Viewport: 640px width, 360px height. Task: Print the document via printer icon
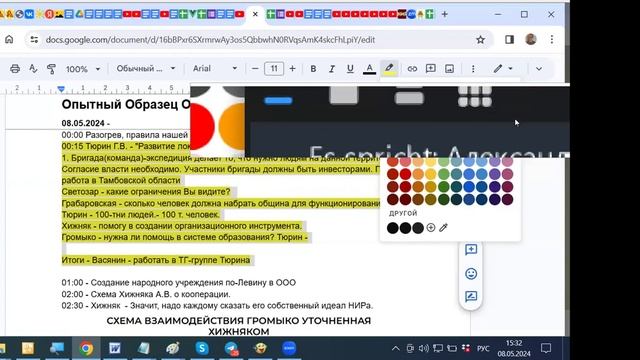[x=15, y=69]
